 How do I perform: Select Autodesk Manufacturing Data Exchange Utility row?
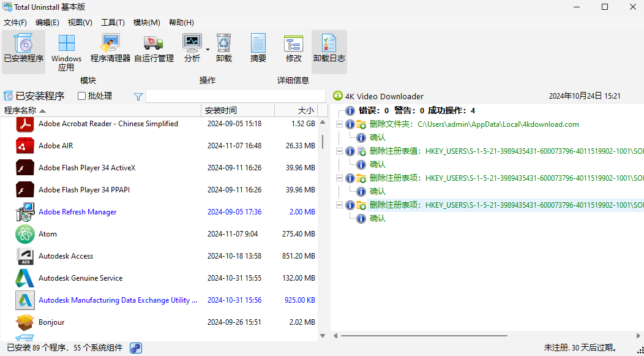tap(159, 300)
